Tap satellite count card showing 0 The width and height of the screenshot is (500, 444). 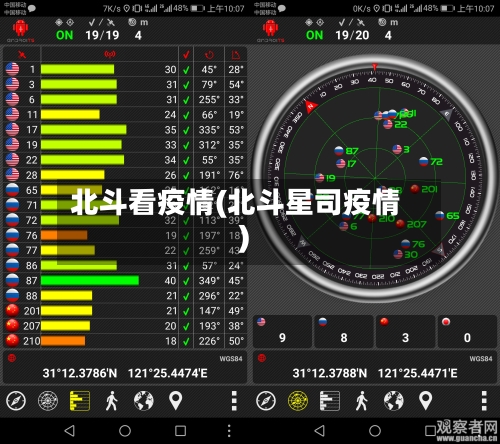point(467,331)
